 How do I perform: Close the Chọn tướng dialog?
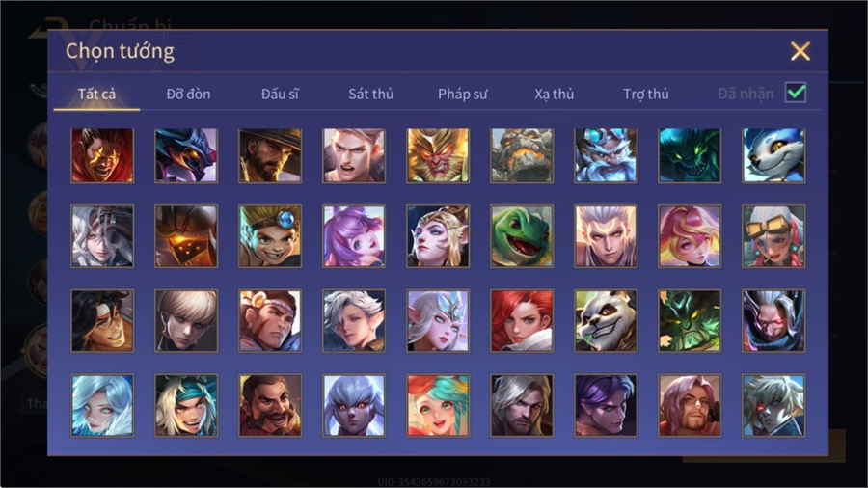click(800, 51)
